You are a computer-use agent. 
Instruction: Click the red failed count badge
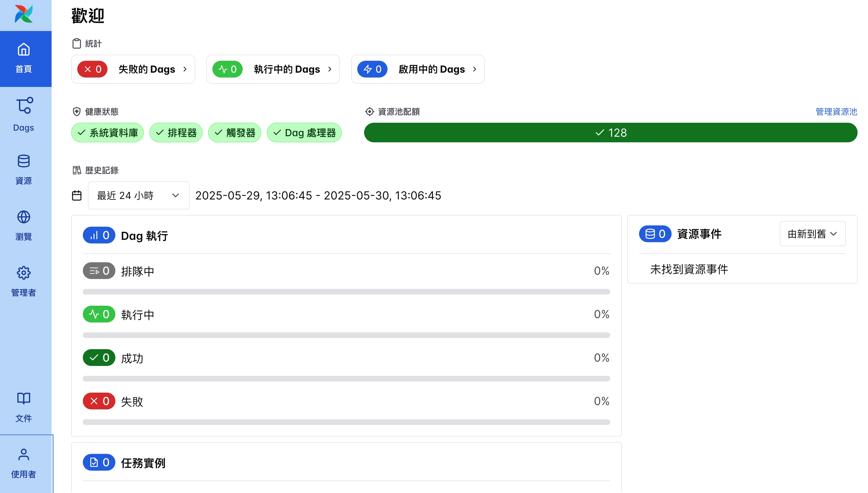(x=92, y=69)
